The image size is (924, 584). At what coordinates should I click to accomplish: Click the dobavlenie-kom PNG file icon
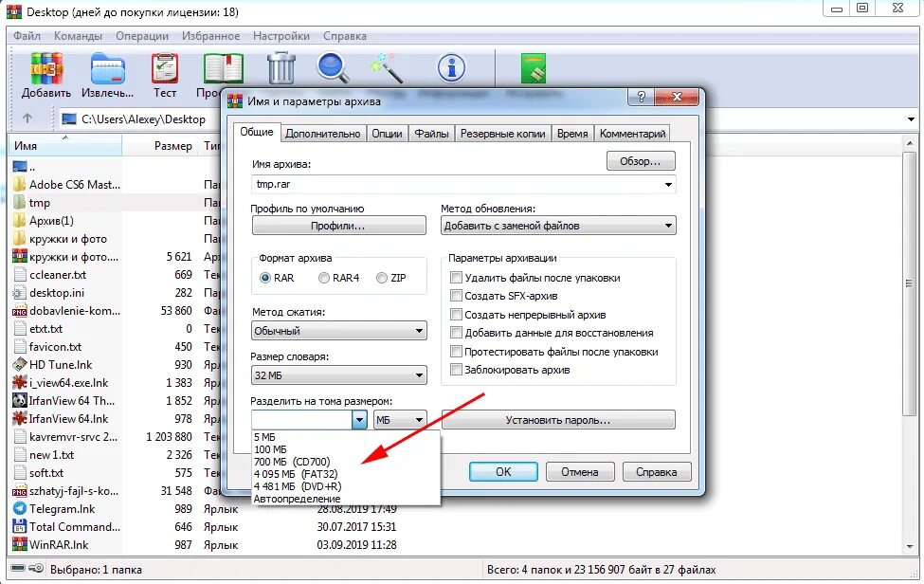point(20,311)
